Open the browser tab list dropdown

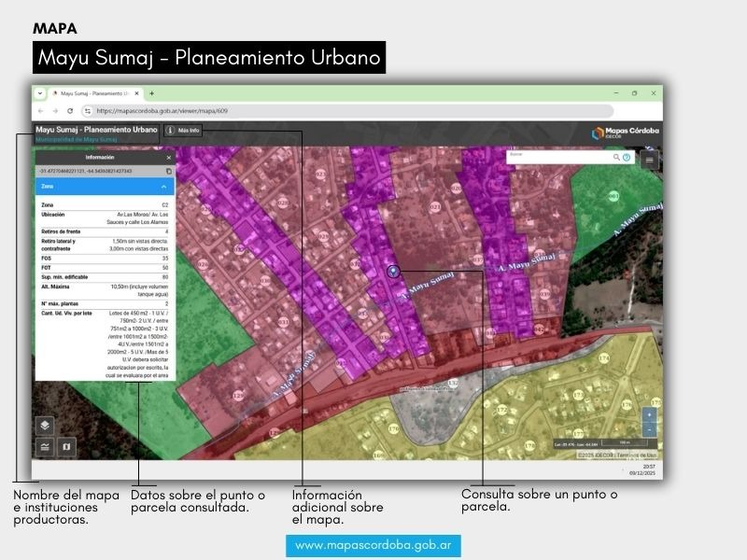pos(40,93)
